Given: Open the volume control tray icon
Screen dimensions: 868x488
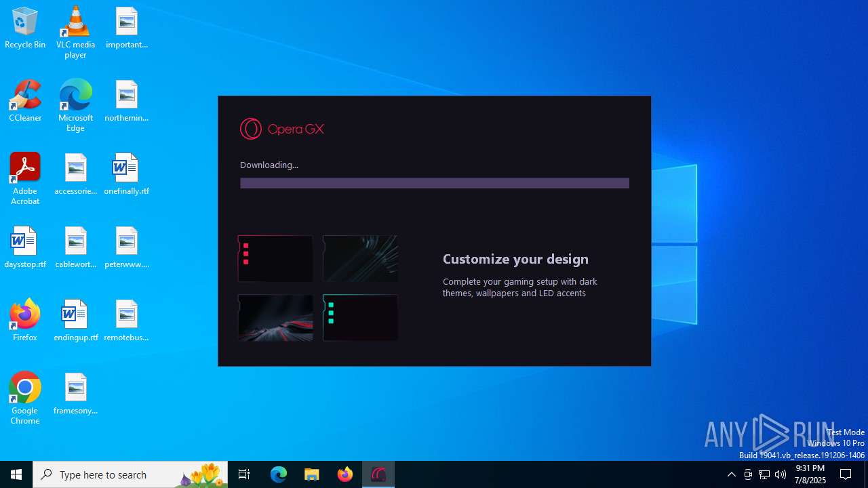Looking at the screenshot, I should click(x=781, y=474).
